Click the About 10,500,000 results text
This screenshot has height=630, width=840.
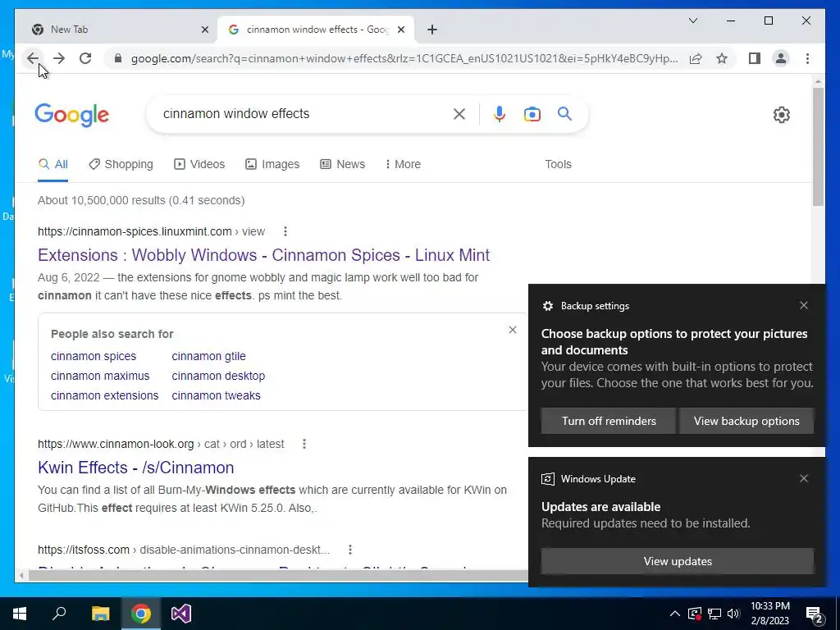(x=141, y=200)
